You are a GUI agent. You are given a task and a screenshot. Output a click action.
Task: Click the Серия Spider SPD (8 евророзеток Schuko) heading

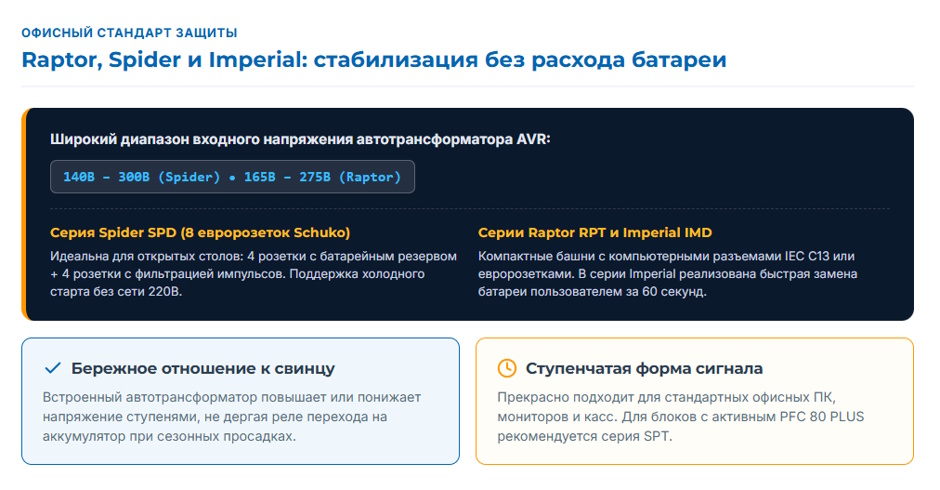click(200, 233)
